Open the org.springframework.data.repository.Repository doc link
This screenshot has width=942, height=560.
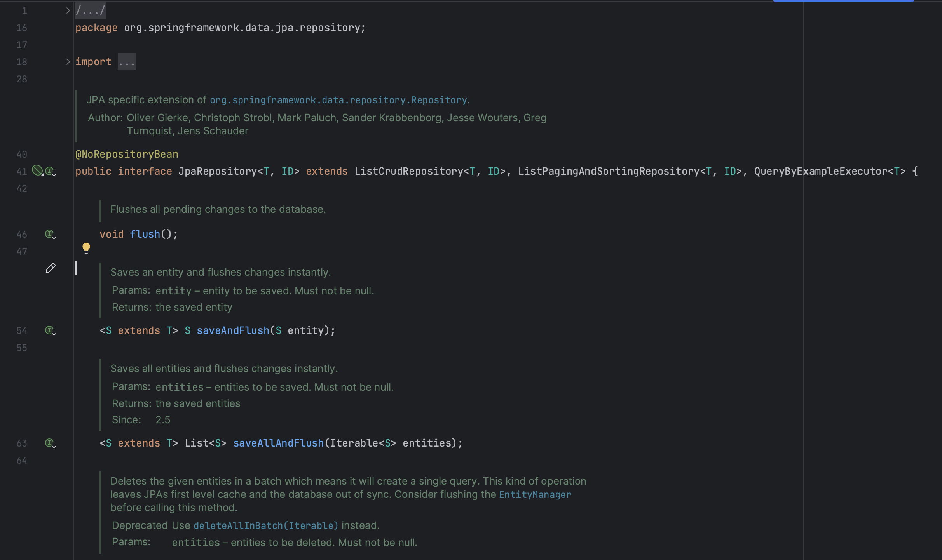[x=338, y=100]
